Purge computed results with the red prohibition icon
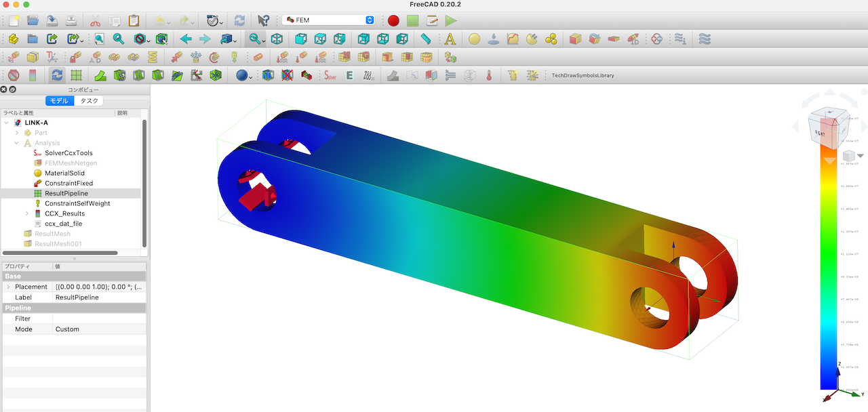Viewport: 868px width, 412px height. click(13, 75)
